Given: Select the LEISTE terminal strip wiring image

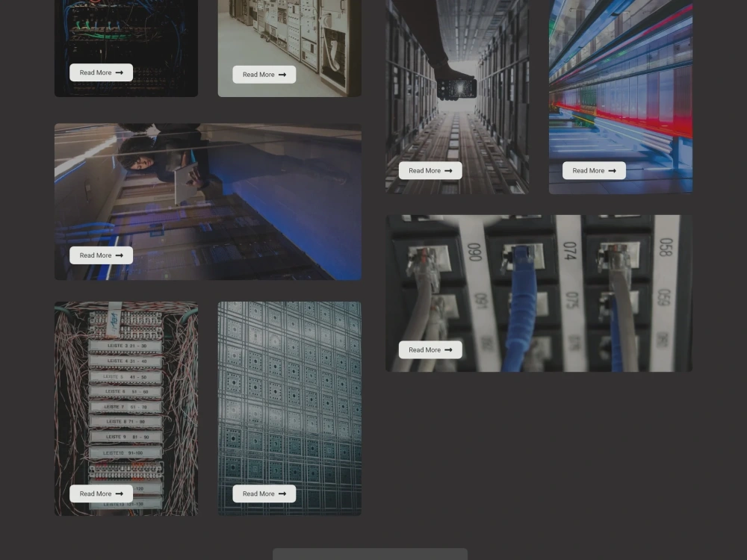Looking at the screenshot, I should click(x=126, y=408).
